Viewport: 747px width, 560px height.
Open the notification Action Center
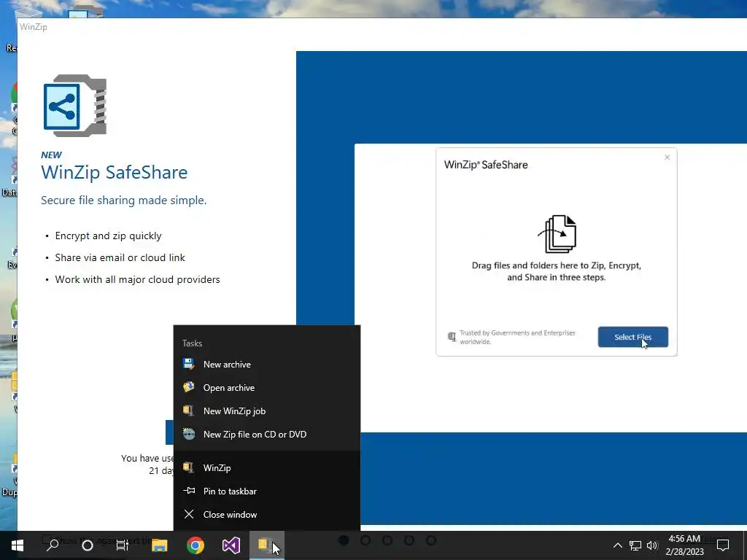723,545
